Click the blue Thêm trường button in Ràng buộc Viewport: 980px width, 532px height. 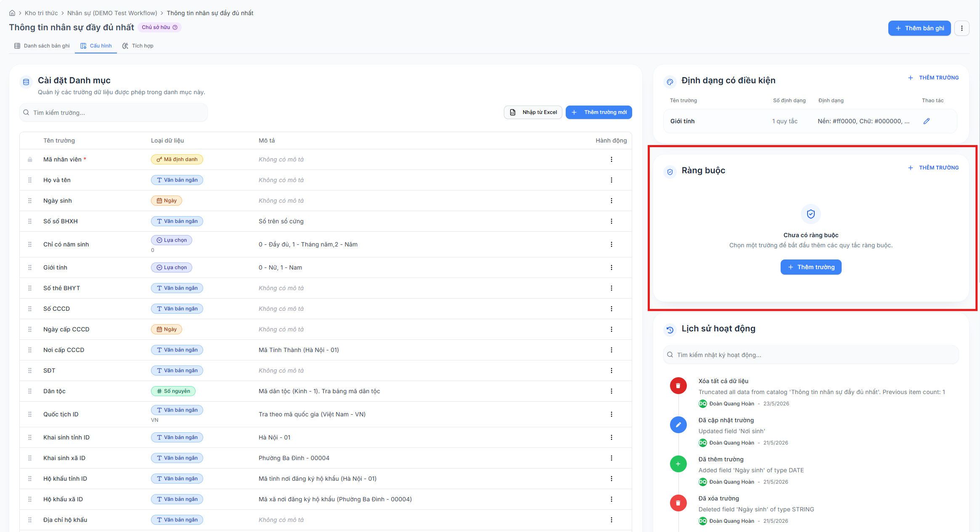(x=811, y=267)
